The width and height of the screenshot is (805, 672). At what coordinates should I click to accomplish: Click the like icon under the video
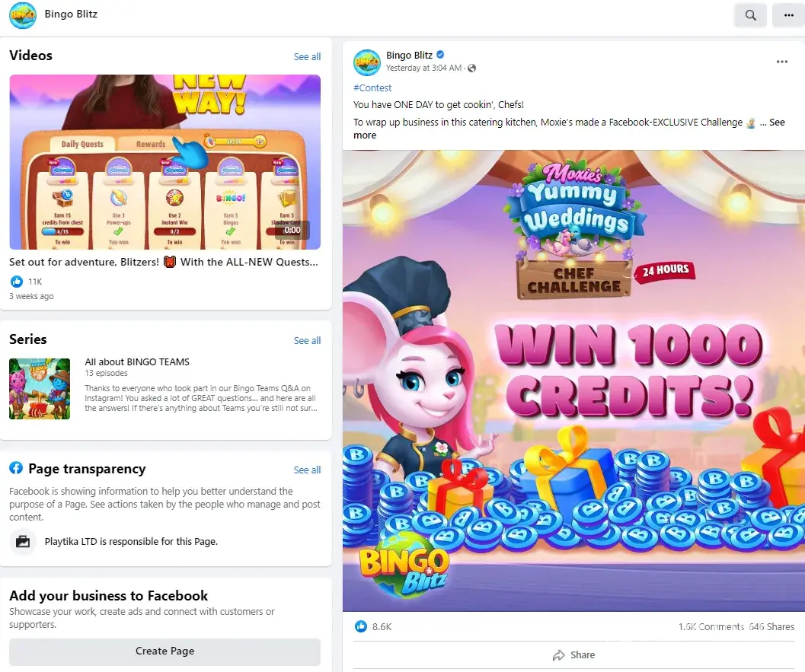tap(17, 281)
